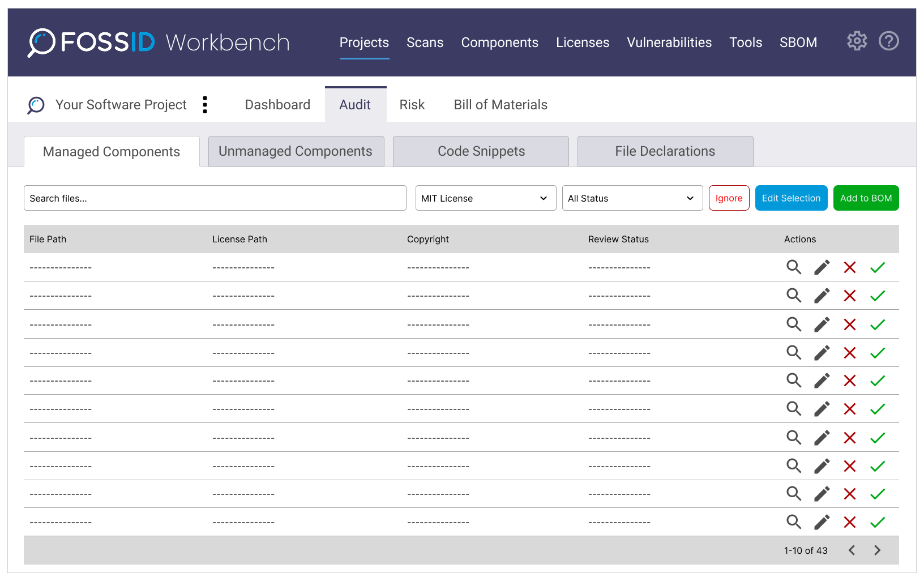
Task: Open the All Status filter dropdown
Action: (632, 198)
